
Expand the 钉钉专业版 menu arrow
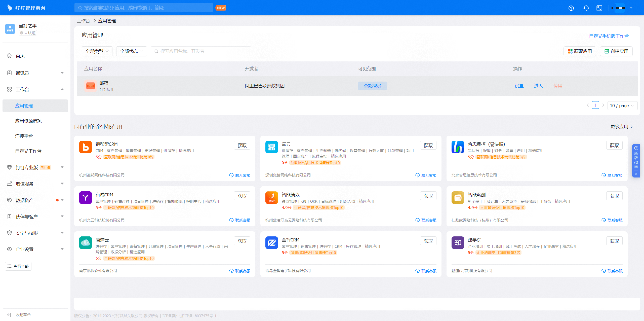[x=62, y=167]
